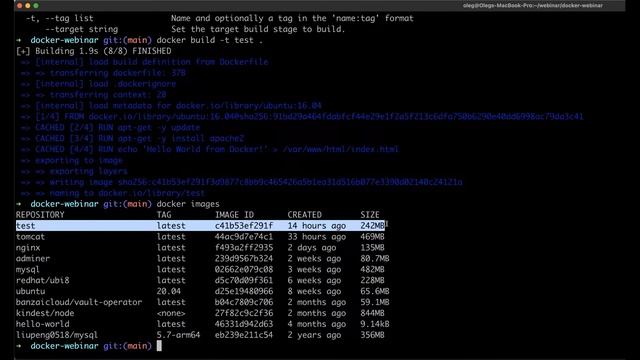This screenshot has width=640, height=360.
Task: Click the 59.1MB size value
Action: tap(375, 302)
